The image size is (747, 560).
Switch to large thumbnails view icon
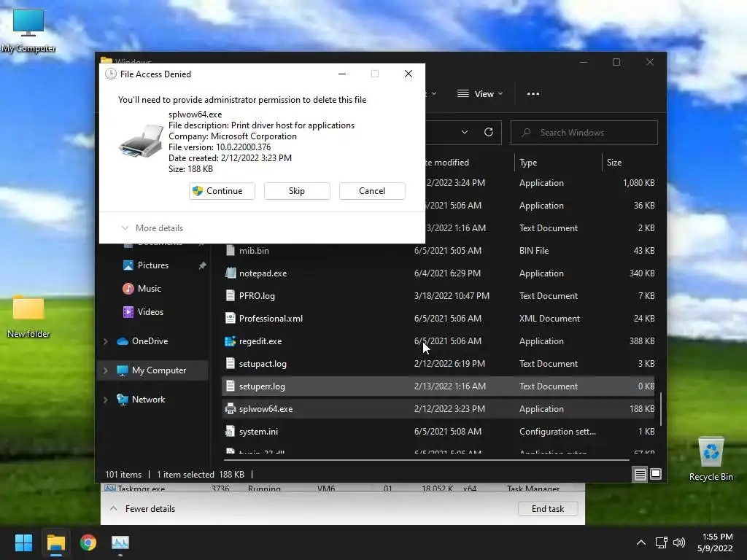pyautogui.click(x=656, y=474)
